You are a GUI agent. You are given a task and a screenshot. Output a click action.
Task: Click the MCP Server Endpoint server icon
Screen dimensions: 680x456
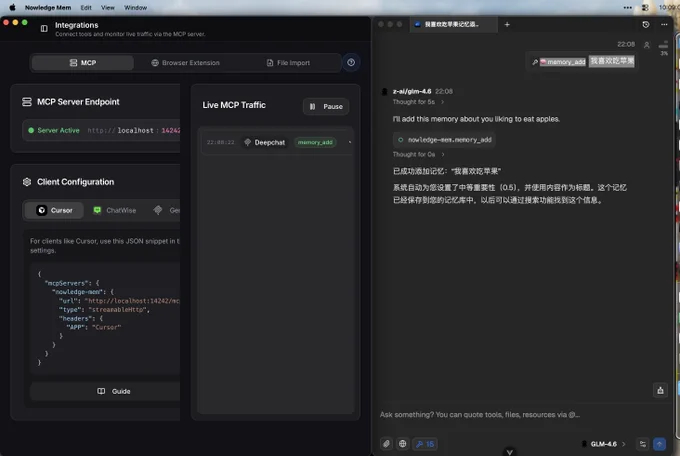pos(27,102)
